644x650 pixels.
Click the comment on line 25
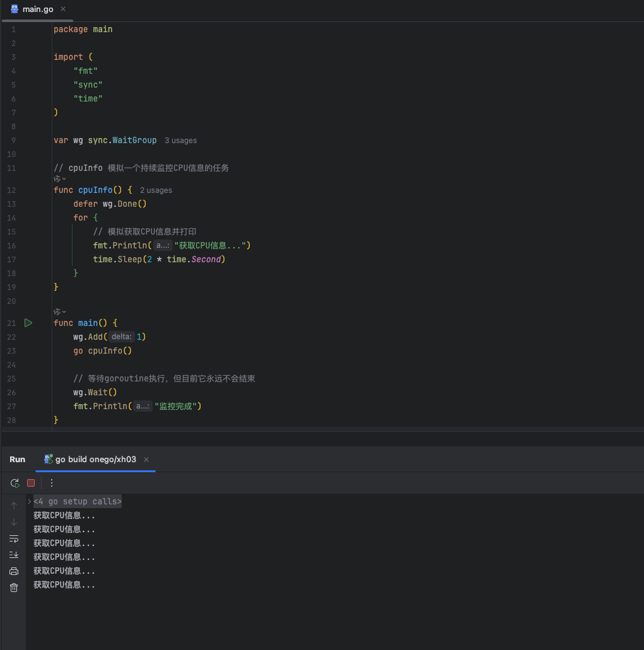164,378
